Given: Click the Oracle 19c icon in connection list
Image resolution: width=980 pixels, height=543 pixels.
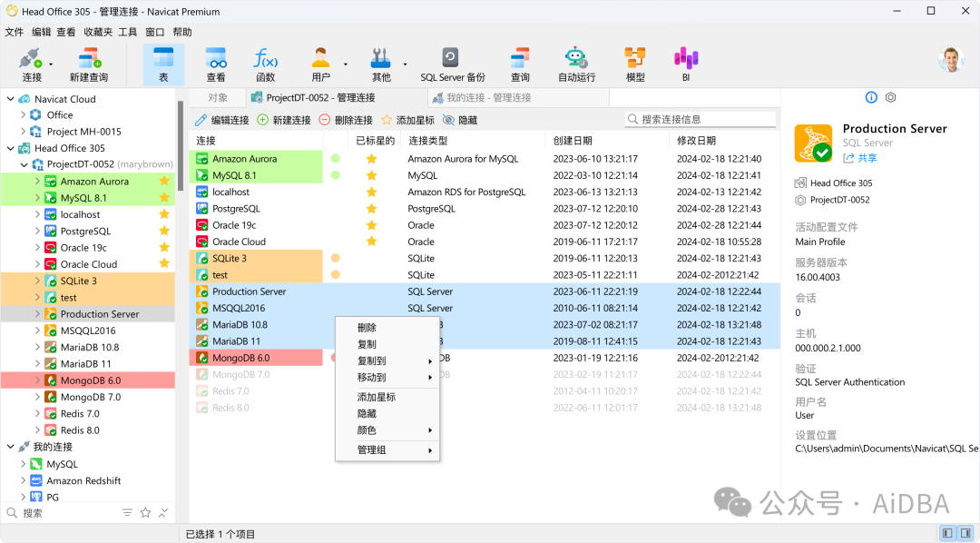Looking at the screenshot, I should (x=201, y=225).
